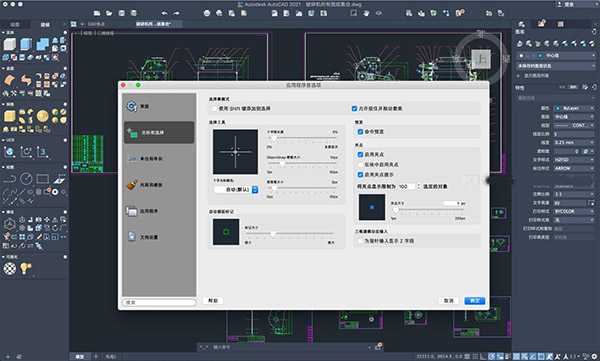Click the Print icon in top toolbar
This screenshot has width=600, height=361.
[207, 13]
